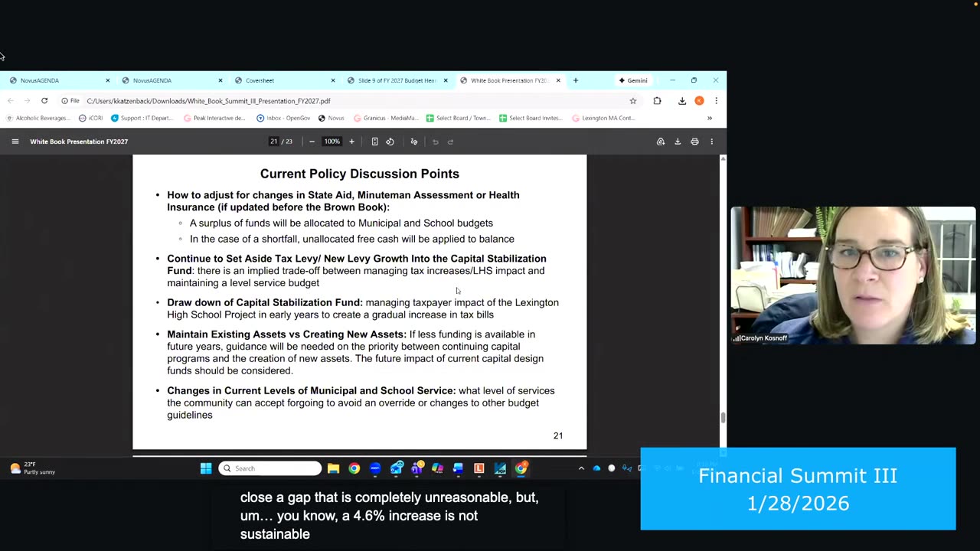Open the PDF viewer sidebar menu
The width and height of the screenshot is (980, 551).
pyautogui.click(x=15, y=142)
